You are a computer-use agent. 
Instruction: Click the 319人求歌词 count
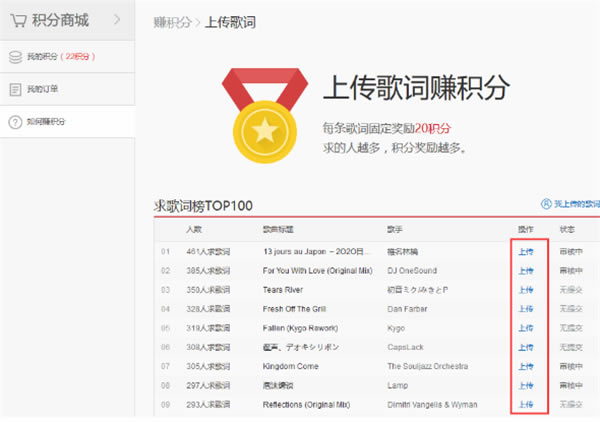(208, 328)
